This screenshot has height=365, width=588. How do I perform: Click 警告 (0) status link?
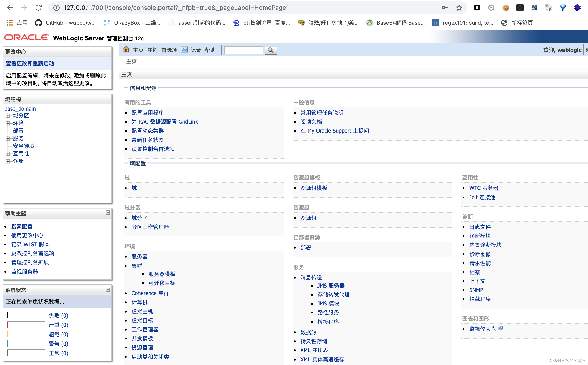(x=58, y=344)
